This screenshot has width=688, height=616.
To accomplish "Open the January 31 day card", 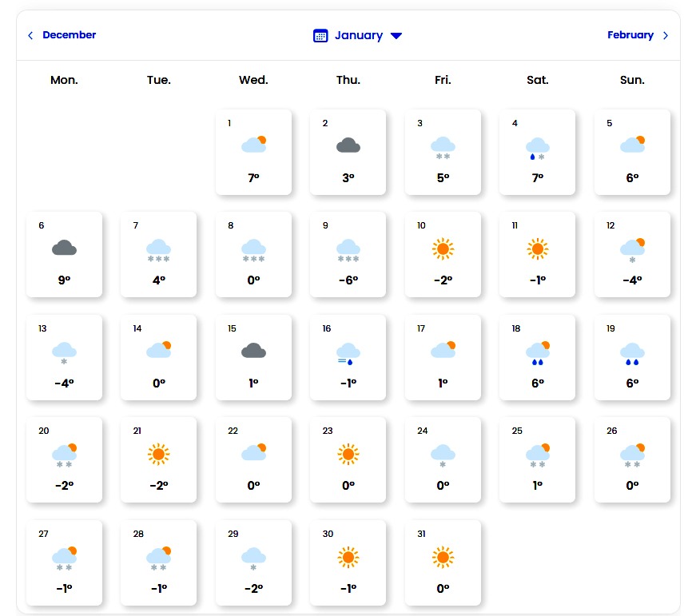I will coord(443,562).
